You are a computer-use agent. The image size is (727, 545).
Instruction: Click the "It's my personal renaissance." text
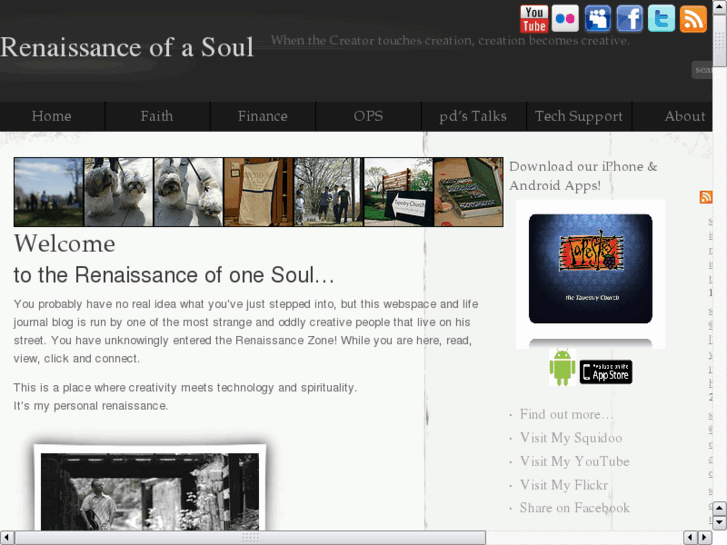(x=90, y=406)
